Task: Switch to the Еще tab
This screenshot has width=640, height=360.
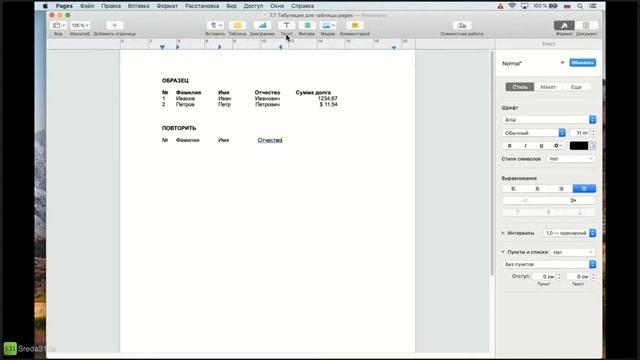Action: [x=576, y=87]
